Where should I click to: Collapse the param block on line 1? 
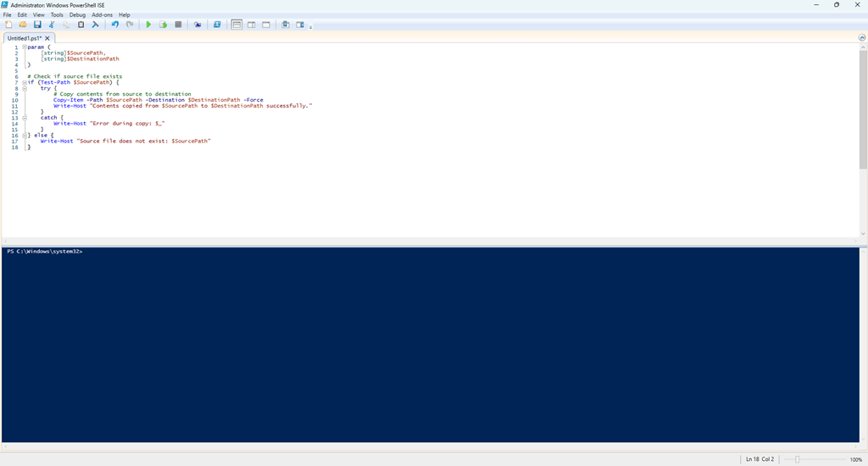[x=25, y=47]
